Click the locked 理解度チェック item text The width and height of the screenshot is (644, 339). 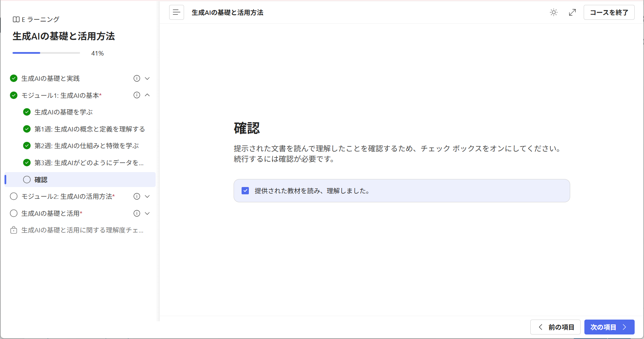pos(82,230)
